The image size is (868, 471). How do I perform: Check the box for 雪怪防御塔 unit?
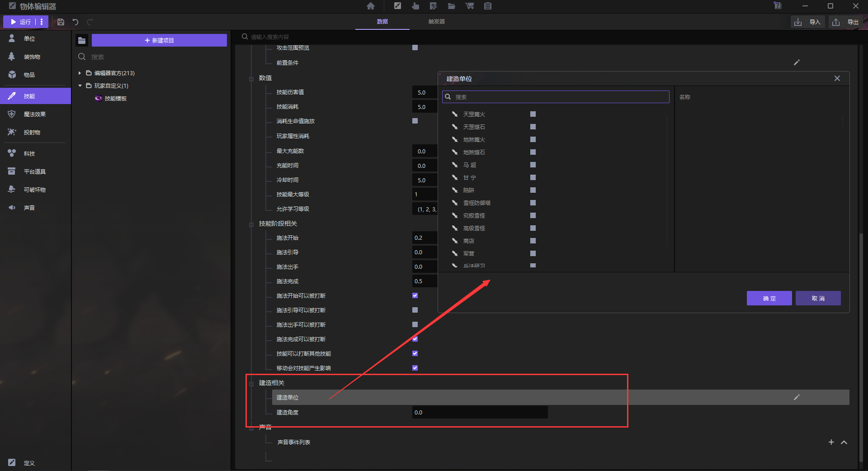(533, 203)
